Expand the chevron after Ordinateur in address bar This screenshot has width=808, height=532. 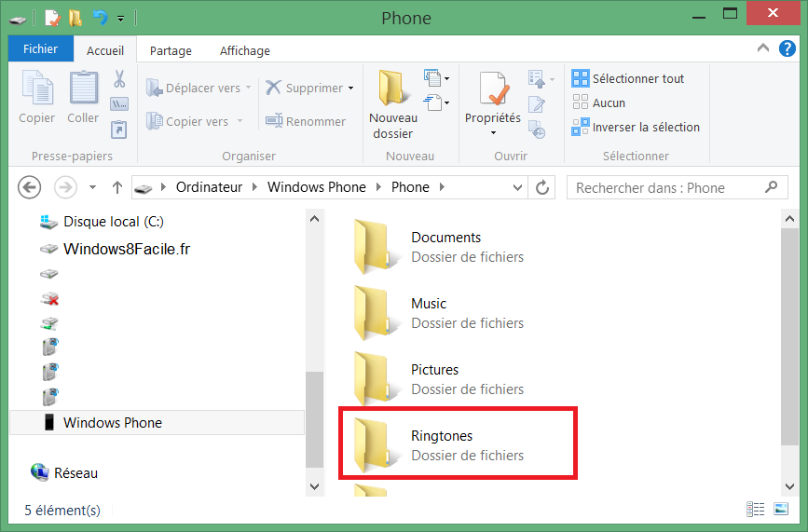tap(254, 187)
